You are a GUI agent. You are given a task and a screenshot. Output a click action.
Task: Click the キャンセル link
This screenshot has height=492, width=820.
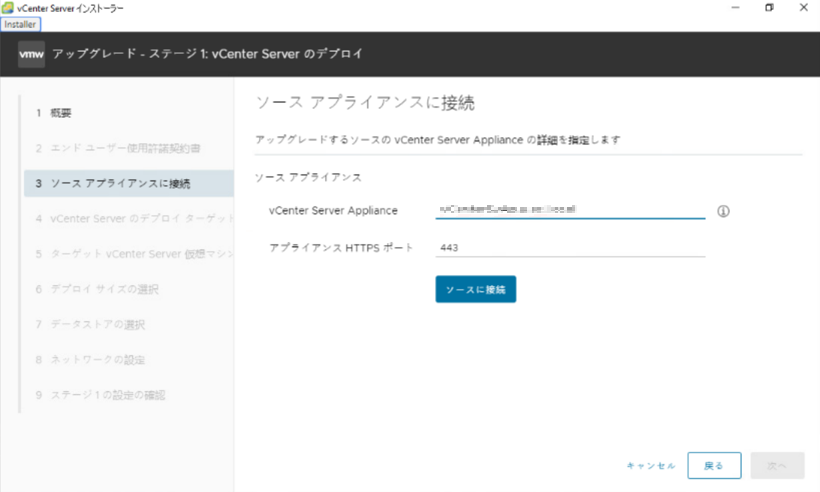(x=650, y=466)
